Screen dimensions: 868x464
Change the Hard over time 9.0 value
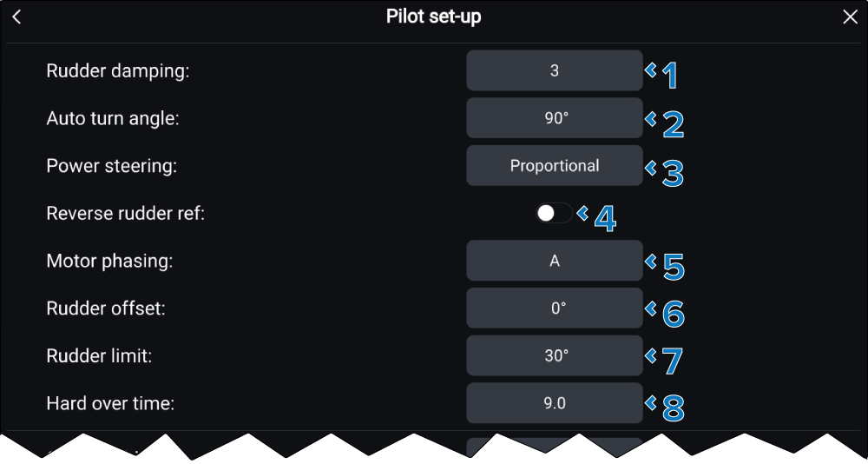[554, 403]
